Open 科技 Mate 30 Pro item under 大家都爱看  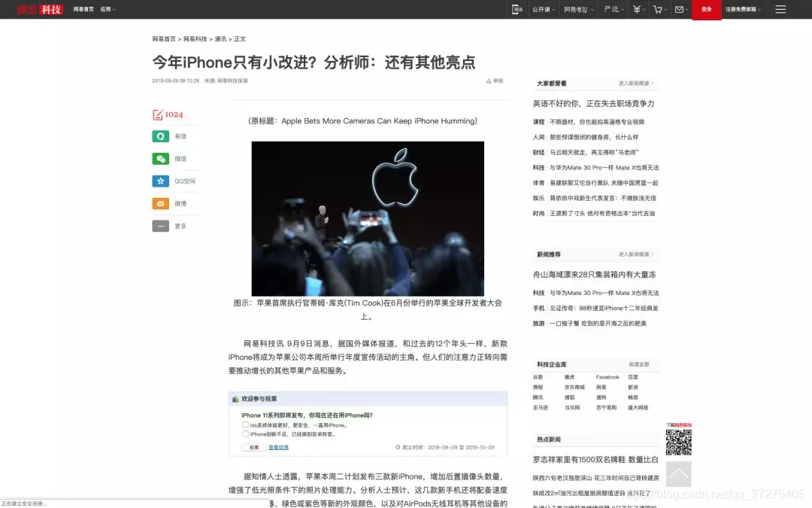604,168
